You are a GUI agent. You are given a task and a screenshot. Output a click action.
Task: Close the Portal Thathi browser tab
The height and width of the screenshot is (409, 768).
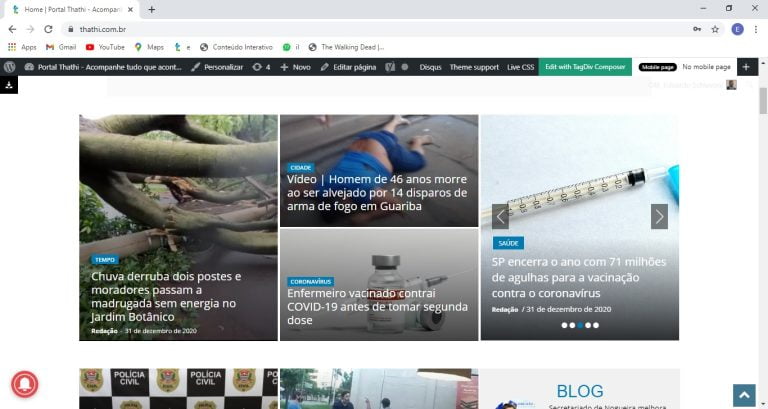(x=130, y=9)
